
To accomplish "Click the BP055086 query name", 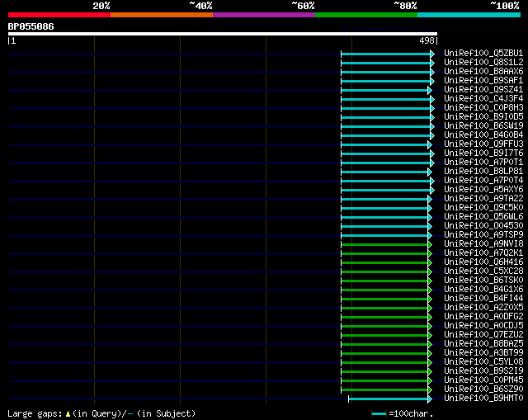I will pyautogui.click(x=31, y=26).
